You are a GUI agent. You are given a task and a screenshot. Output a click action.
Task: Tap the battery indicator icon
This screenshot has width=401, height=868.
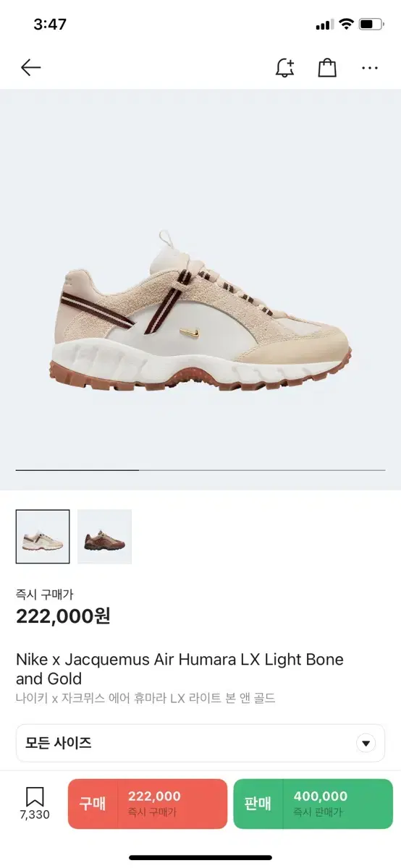point(371,24)
